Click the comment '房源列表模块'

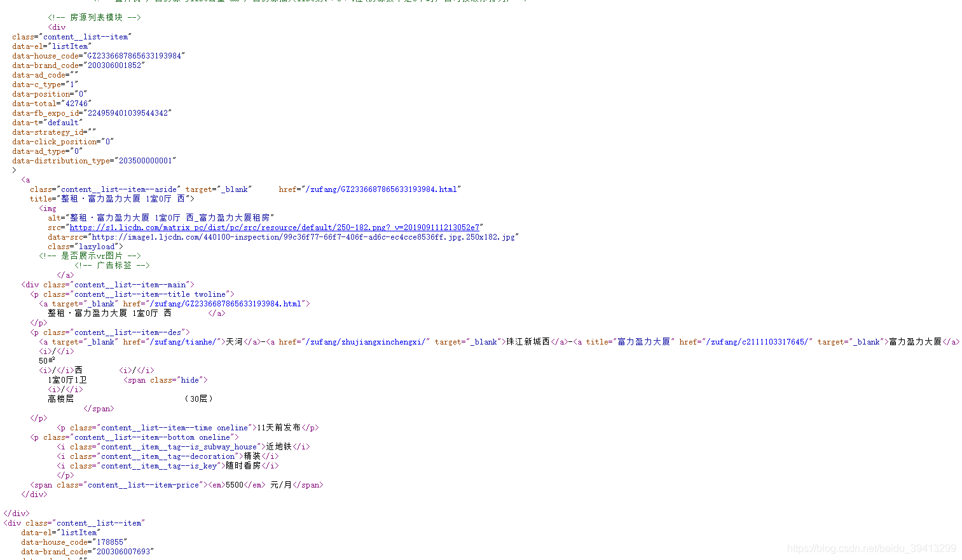click(x=96, y=18)
